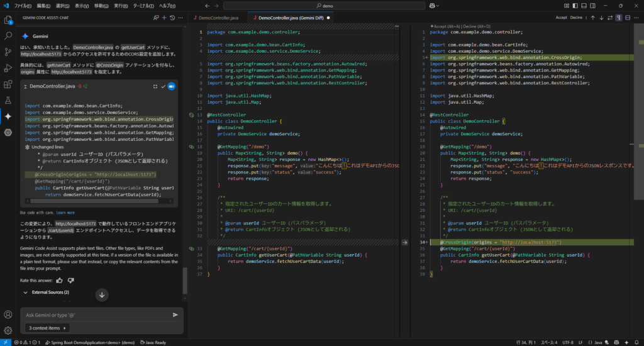This screenshot has height=346, width=644.
Task: Open the Testing flask view
Action: (8, 100)
